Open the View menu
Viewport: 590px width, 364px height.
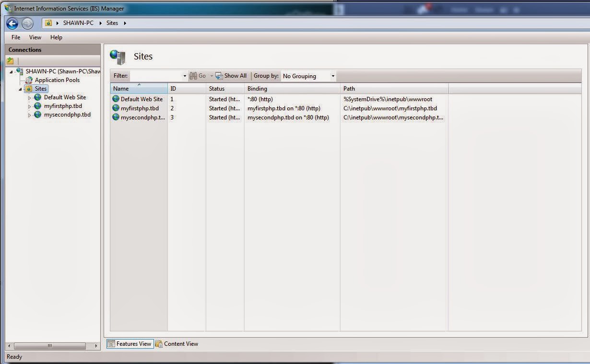tap(35, 37)
